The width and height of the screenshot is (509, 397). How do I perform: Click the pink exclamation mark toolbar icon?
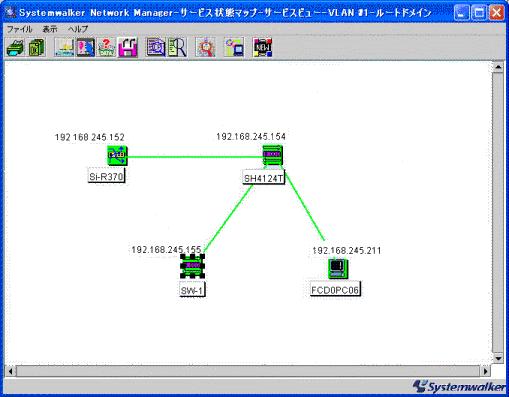tap(85, 48)
